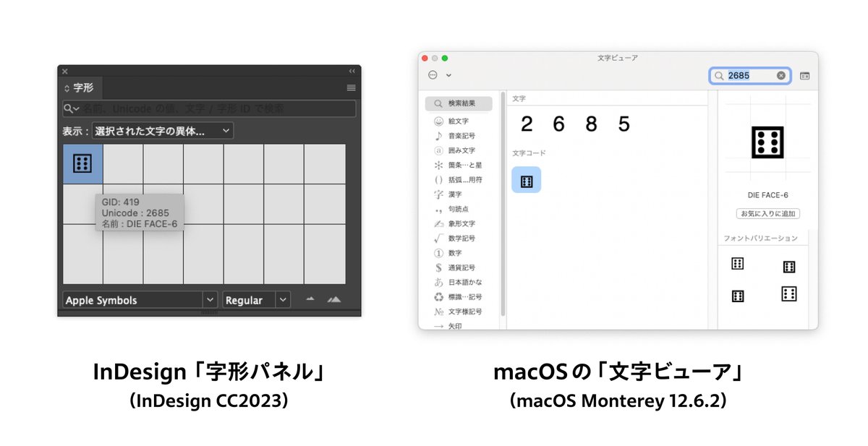Select 日本語かな Japanese kana category
Screen dimensions: 868x446
point(459,282)
